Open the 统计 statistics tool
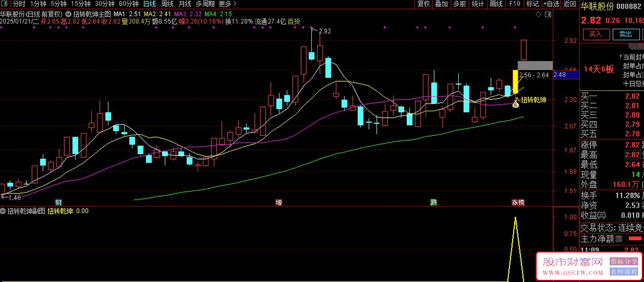Image resolution: width=644 pixels, height=282 pixels. click(x=477, y=4)
